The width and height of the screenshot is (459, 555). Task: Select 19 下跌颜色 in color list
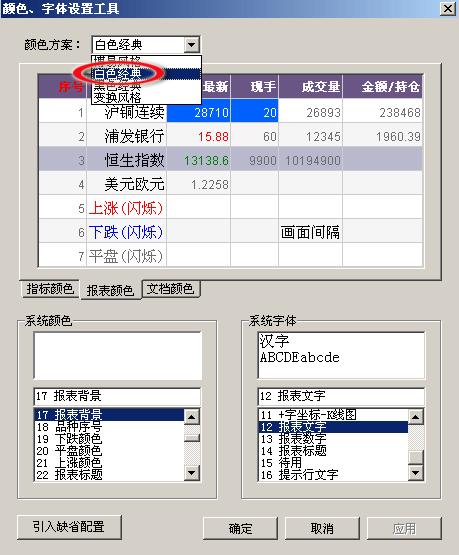point(109,439)
